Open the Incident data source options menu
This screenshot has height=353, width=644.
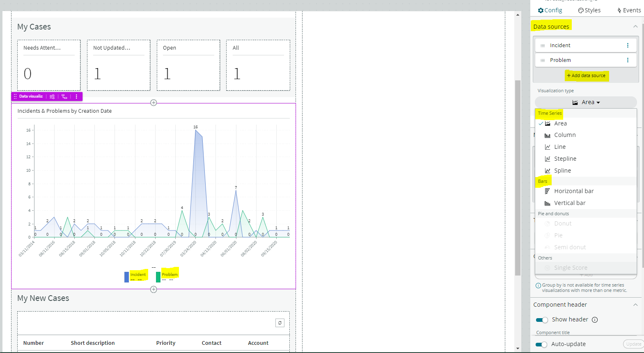coord(627,46)
